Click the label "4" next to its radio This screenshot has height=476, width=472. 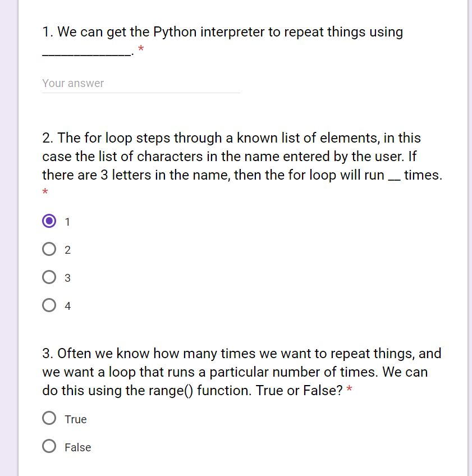pos(67,306)
